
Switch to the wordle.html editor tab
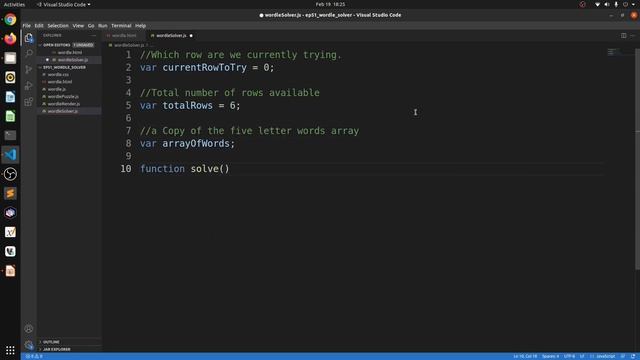[123, 36]
